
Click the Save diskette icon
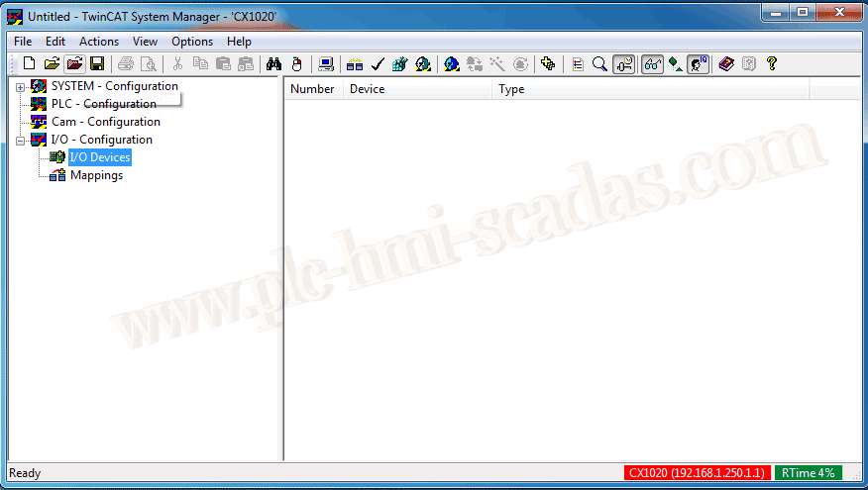coord(97,64)
